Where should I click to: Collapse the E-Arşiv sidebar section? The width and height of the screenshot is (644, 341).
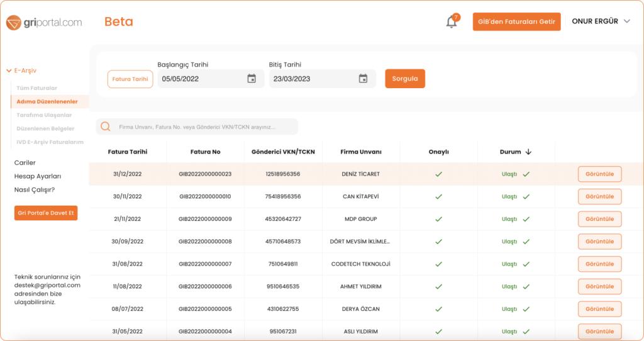pyautogui.click(x=9, y=71)
